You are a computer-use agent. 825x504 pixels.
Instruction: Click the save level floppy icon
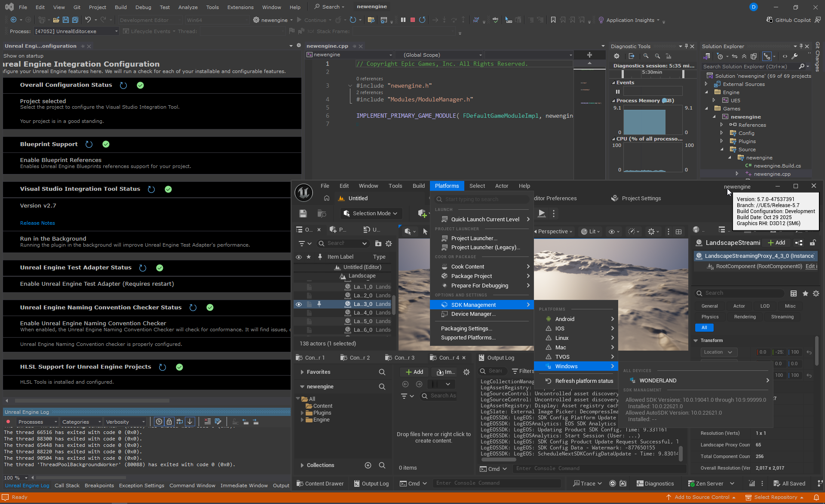coord(303,214)
